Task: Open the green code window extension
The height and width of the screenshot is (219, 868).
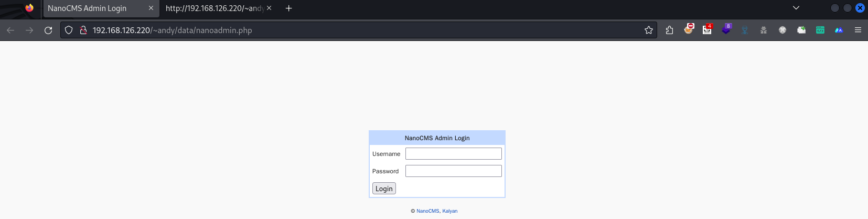Action: click(x=820, y=30)
